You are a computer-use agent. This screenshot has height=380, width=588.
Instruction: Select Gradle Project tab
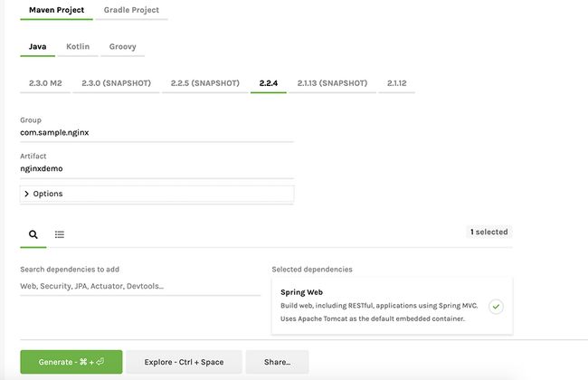click(131, 10)
